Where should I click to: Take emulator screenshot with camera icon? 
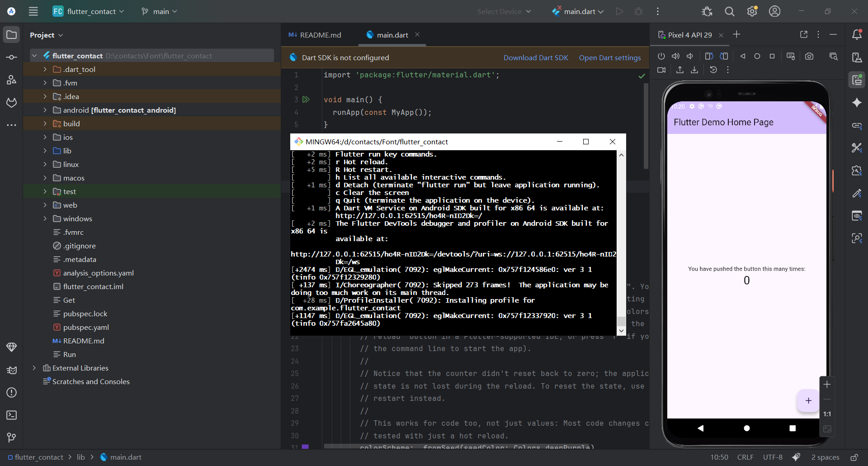[809, 56]
